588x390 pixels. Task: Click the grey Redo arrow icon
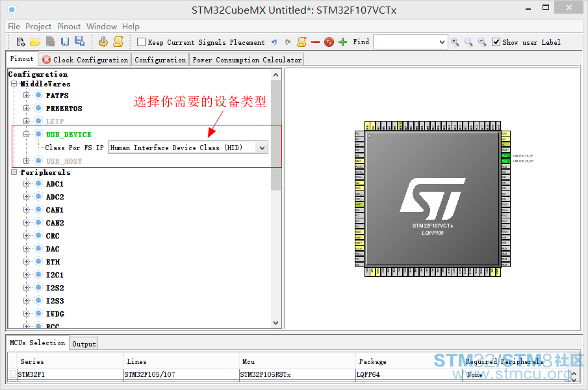[x=288, y=42]
